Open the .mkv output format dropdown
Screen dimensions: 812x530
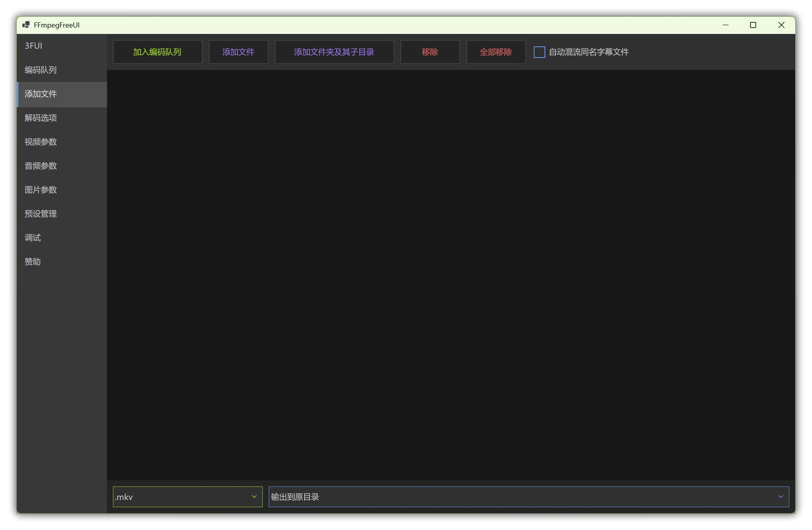coord(188,497)
